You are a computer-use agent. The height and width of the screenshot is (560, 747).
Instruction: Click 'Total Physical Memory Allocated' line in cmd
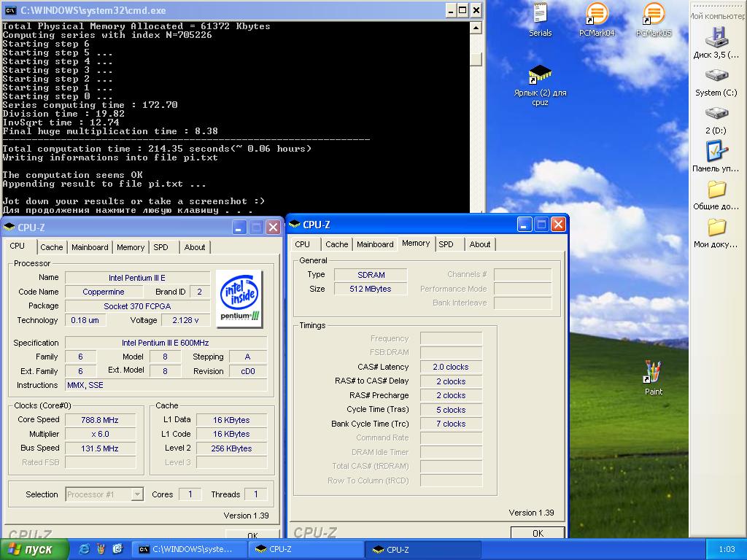coord(136,26)
